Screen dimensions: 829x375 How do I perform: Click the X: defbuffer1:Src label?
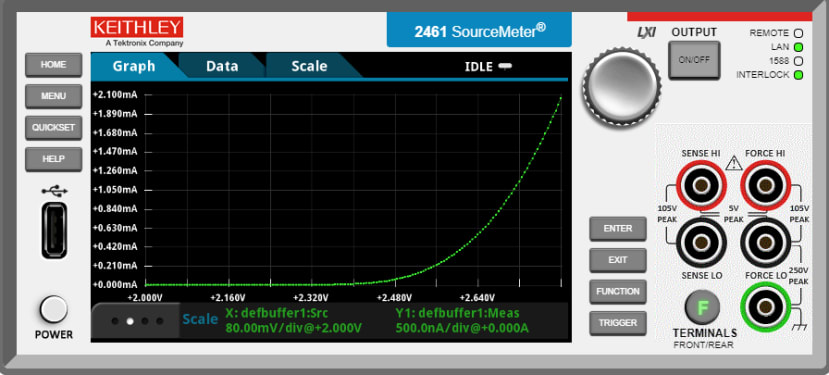[x=277, y=313]
